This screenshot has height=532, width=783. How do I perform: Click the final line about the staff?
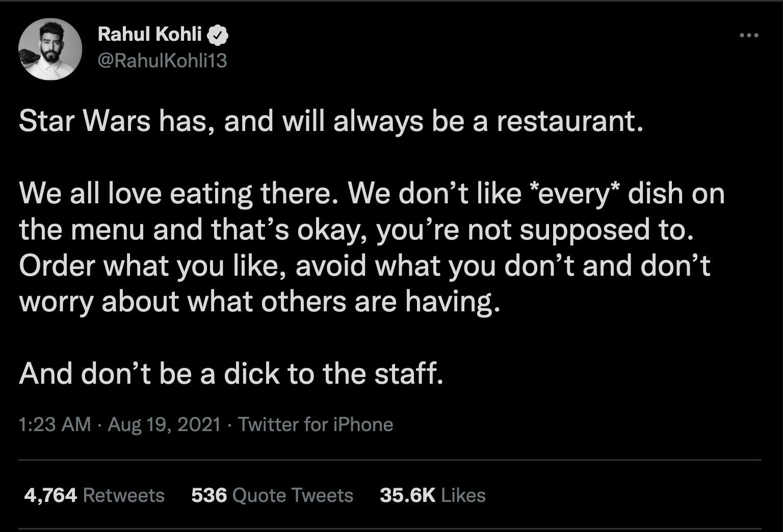231,374
